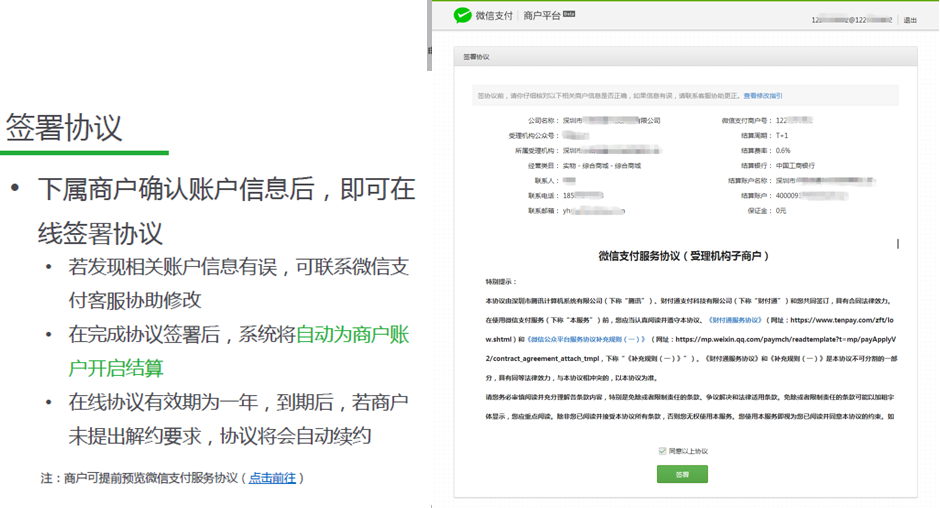This screenshot has width=940, height=508.
Task: Open the 《财付通服务协议》 link
Action: (x=734, y=320)
